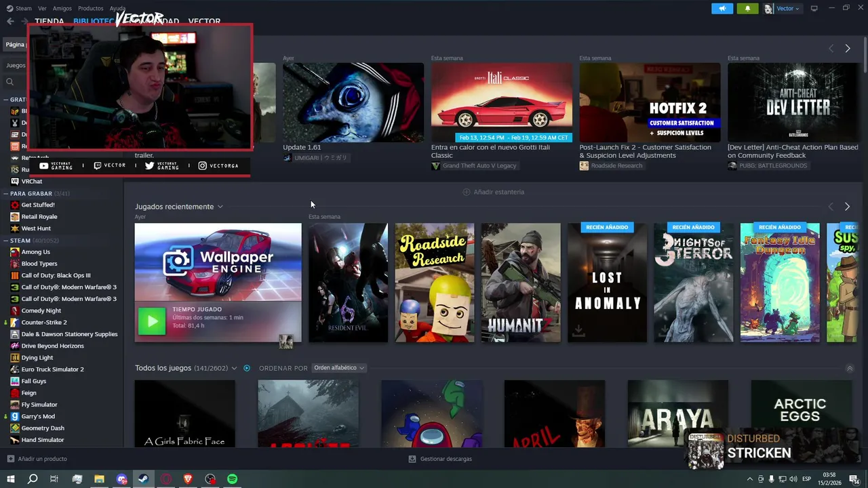Open Resident Evil 6 capsule
Screen dimensions: 868x488
[348, 283]
